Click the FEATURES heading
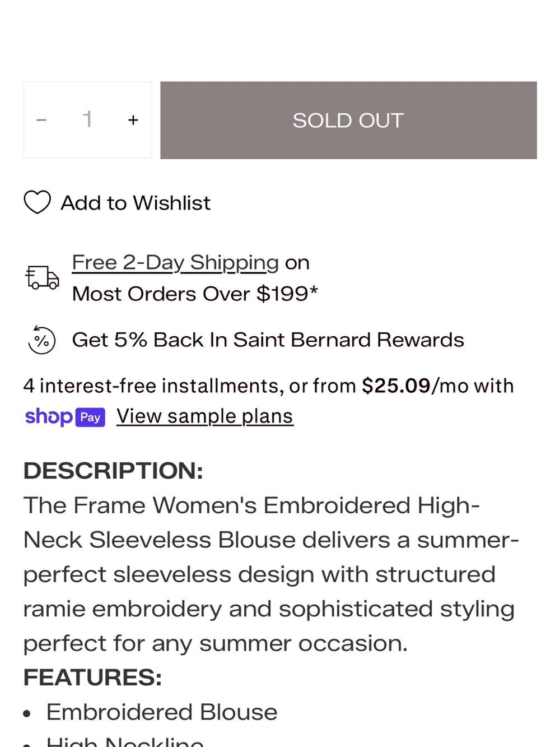This screenshot has width=560, height=747. click(x=92, y=678)
